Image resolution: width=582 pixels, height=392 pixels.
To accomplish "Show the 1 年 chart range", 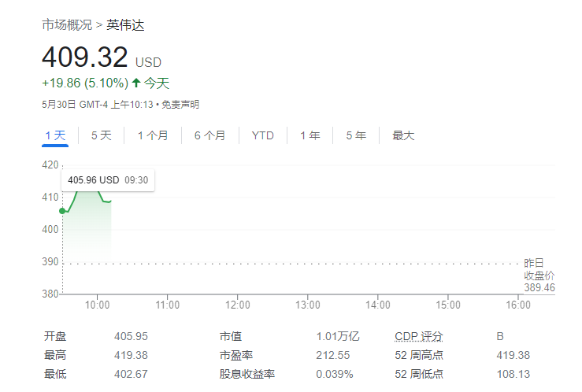I will coord(310,135).
